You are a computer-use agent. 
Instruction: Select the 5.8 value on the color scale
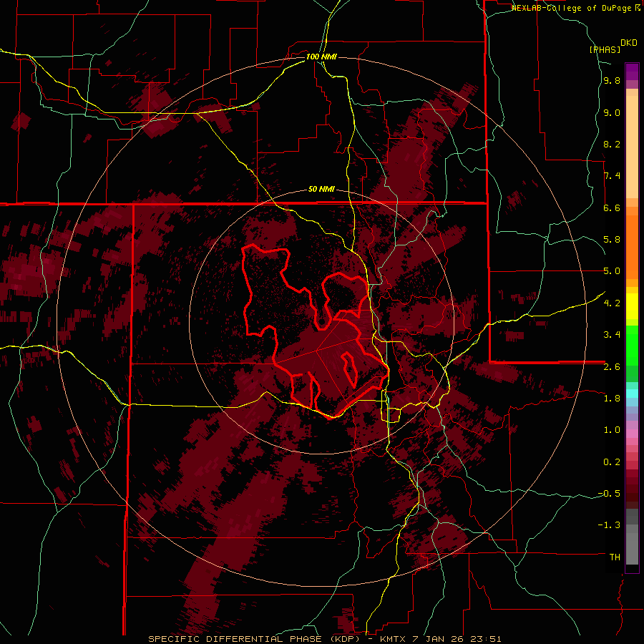[612, 240]
